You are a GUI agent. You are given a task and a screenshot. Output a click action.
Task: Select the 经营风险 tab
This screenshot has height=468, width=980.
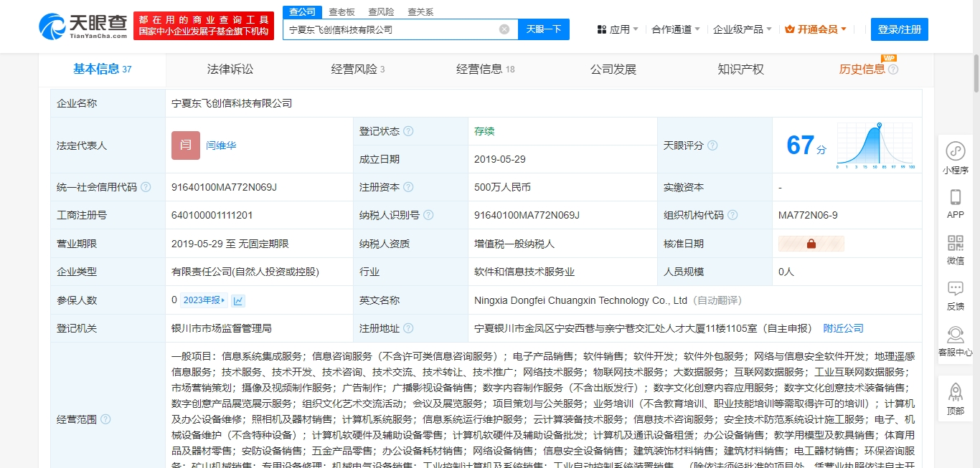(x=357, y=70)
